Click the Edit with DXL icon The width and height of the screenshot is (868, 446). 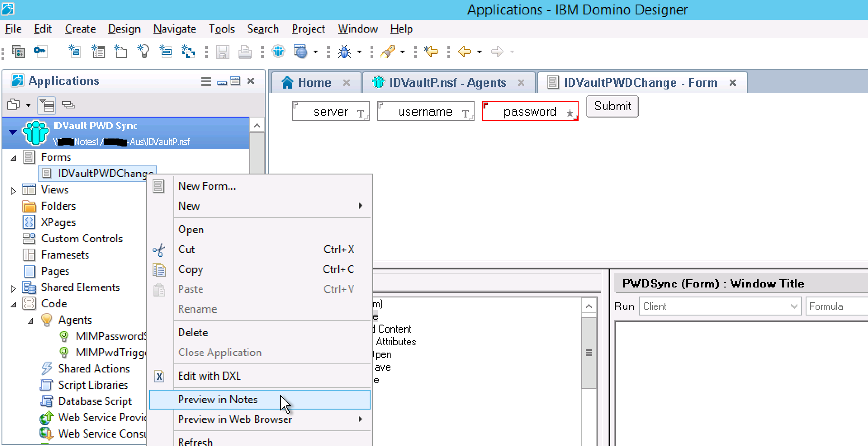pyautogui.click(x=159, y=376)
